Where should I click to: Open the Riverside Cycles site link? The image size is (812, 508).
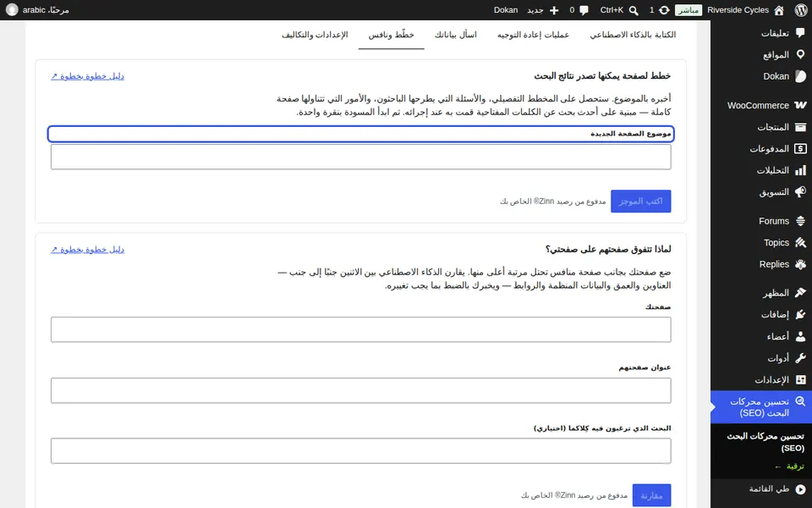pos(738,10)
